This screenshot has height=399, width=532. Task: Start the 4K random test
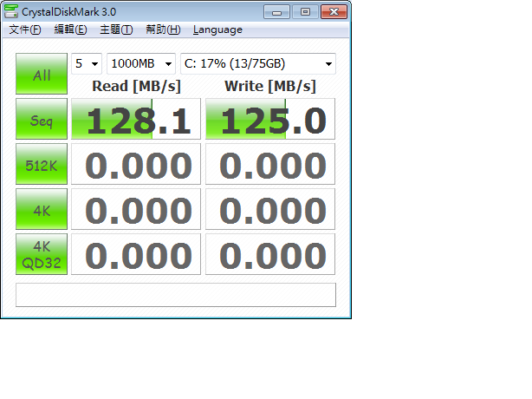point(42,209)
